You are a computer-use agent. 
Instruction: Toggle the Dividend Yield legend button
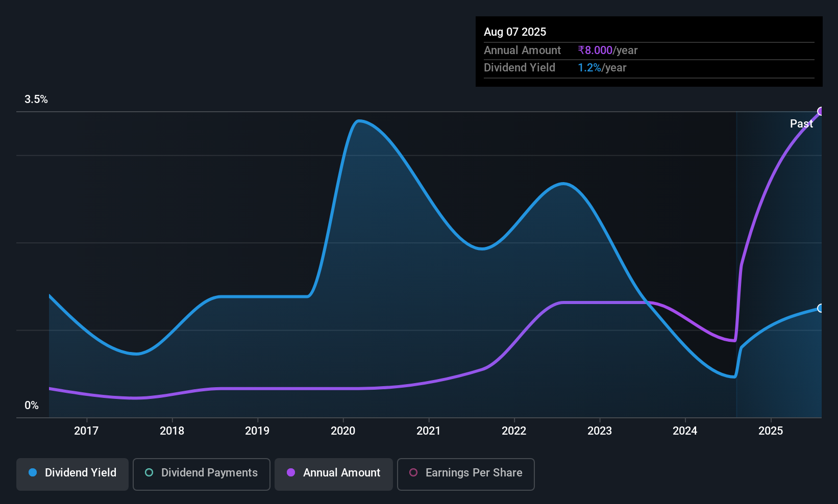coord(72,474)
